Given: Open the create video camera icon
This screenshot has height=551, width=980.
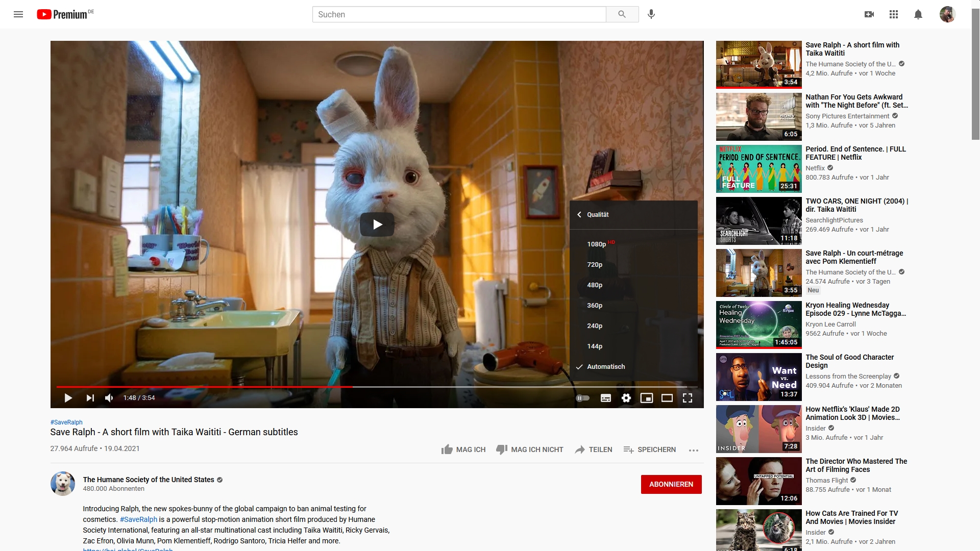Looking at the screenshot, I should [x=869, y=14].
